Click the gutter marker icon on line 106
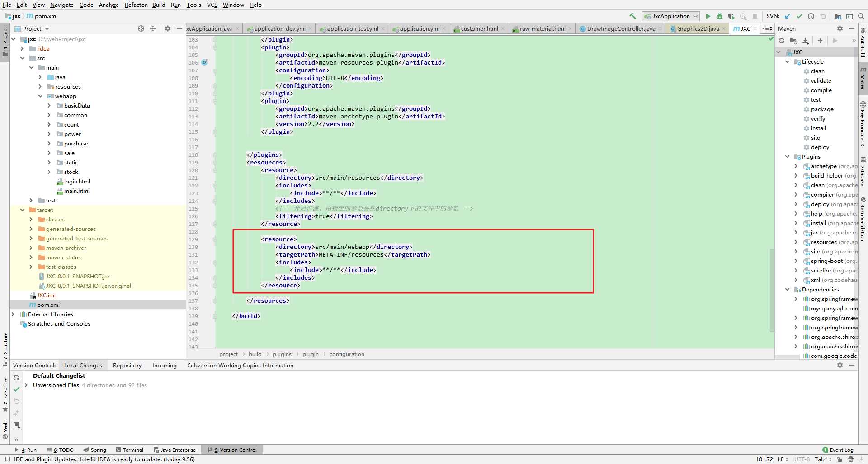 [x=204, y=62]
